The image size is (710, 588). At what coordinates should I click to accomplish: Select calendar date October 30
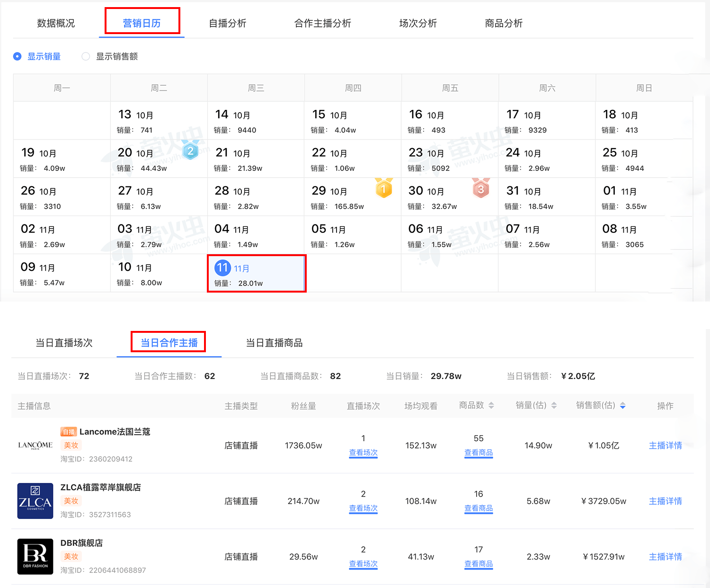(450, 197)
